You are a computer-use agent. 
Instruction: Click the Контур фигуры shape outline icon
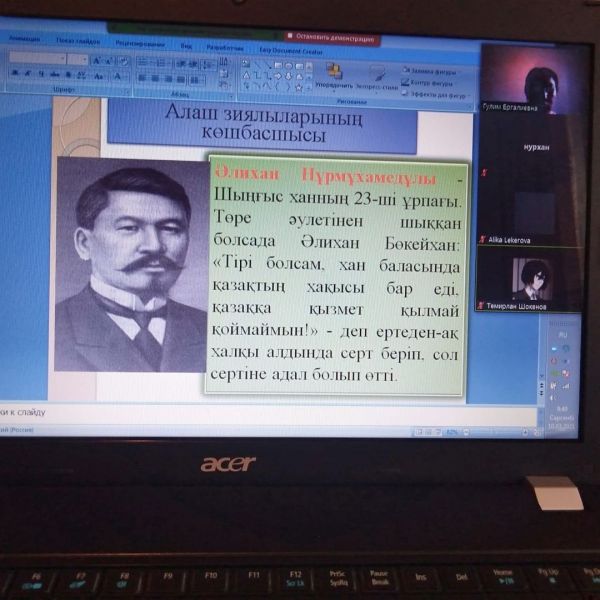point(406,83)
